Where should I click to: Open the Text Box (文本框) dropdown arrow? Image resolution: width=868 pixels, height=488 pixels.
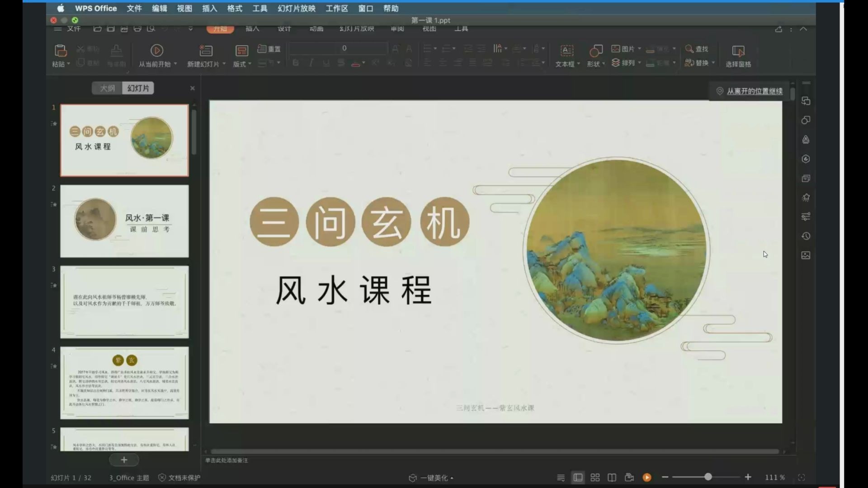[x=578, y=64]
